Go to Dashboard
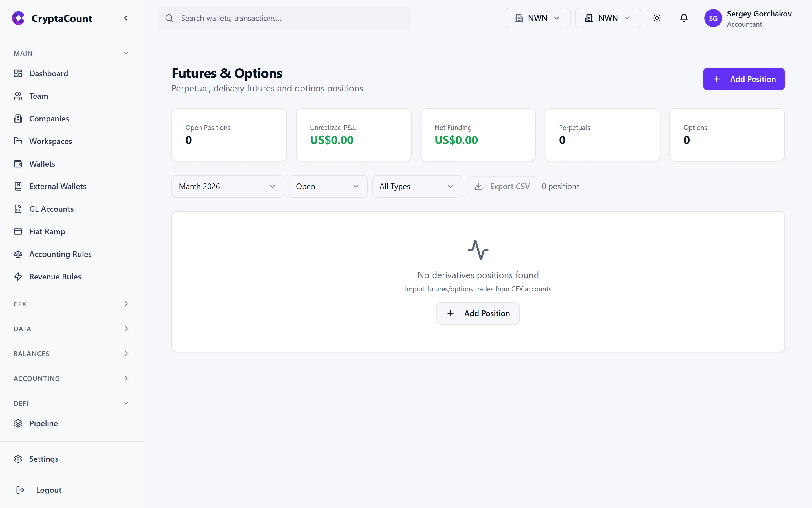Image resolution: width=812 pixels, height=508 pixels. pyautogui.click(x=49, y=73)
